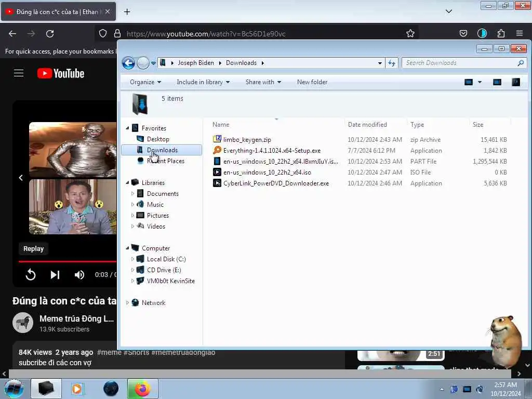Open YouTube hamburger guide menu
This screenshot has height=399, width=532.
pos(19,73)
